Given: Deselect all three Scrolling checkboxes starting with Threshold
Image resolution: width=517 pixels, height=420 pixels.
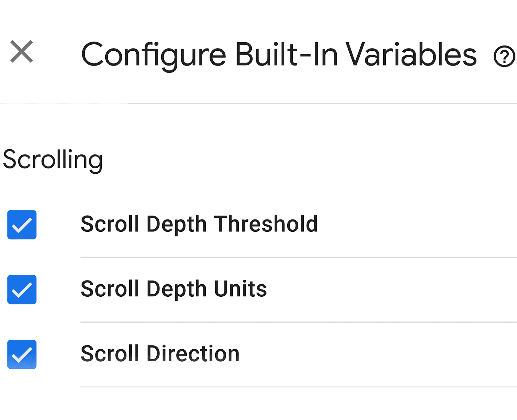Looking at the screenshot, I should coord(21,225).
